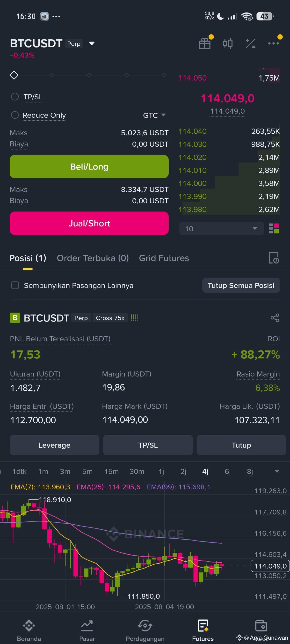Enable the TP/SL radio option
The image size is (290, 644).
click(x=15, y=97)
